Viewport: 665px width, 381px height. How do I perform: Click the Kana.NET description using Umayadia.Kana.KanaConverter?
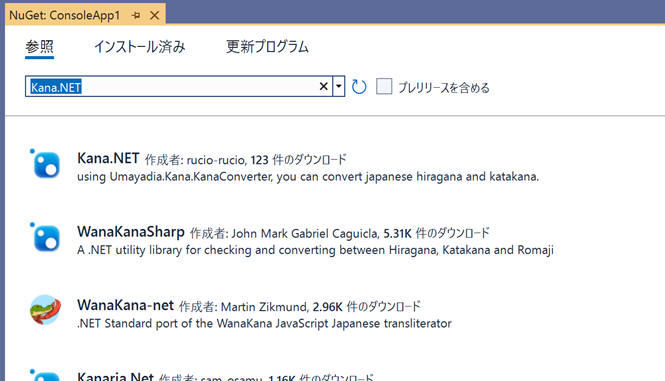[308, 176]
